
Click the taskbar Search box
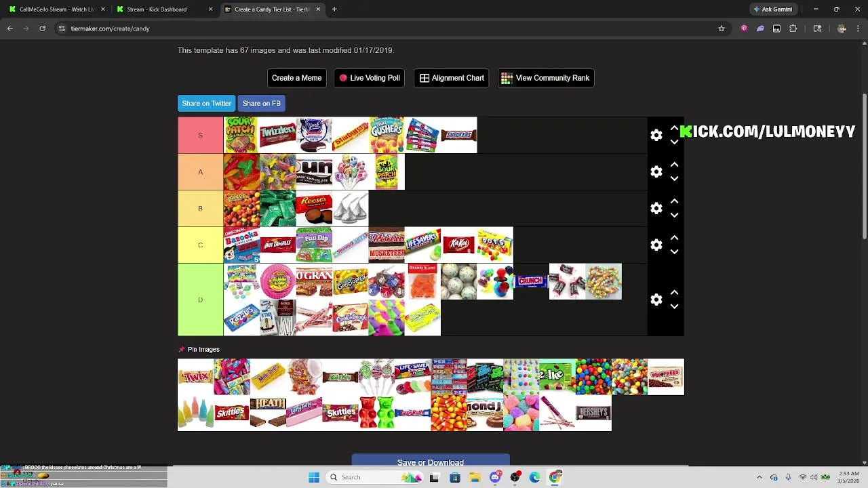[x=375, y=477]
